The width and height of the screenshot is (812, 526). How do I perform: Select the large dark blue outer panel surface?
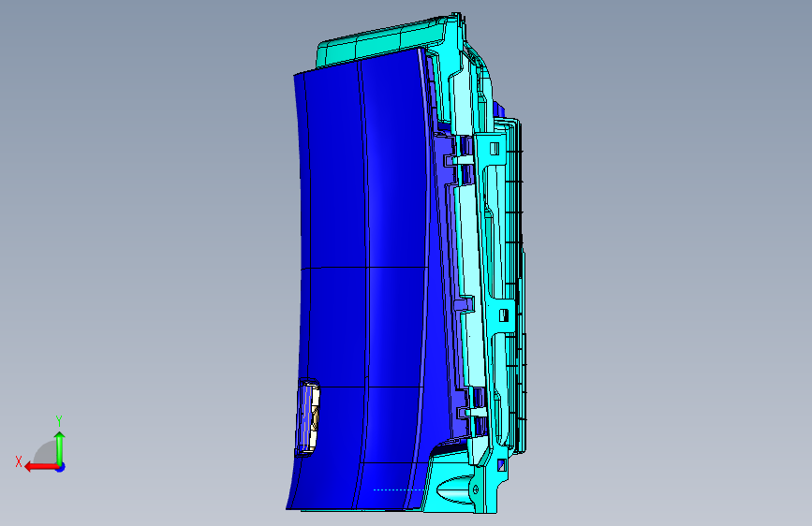(362, 280)
